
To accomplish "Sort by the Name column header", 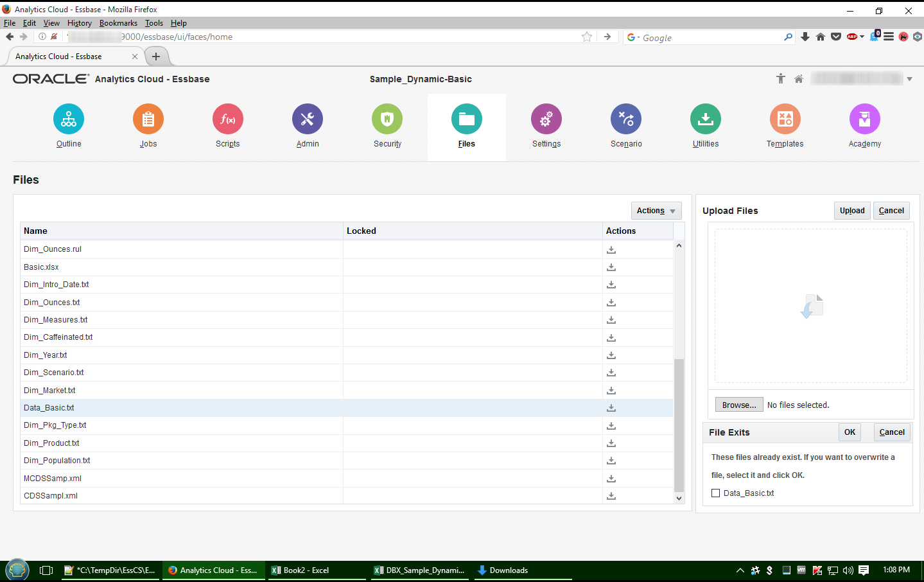I will click(x=182, y=231).
